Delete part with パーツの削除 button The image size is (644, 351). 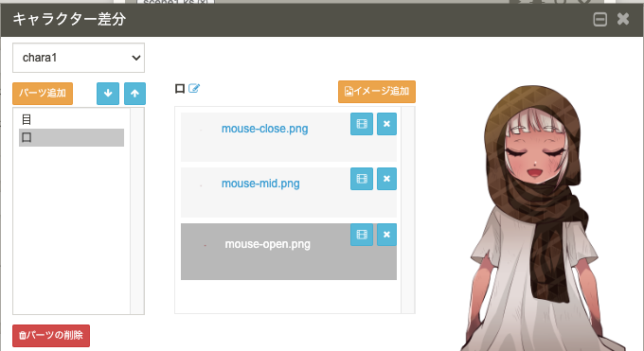[x=51, y=336]
